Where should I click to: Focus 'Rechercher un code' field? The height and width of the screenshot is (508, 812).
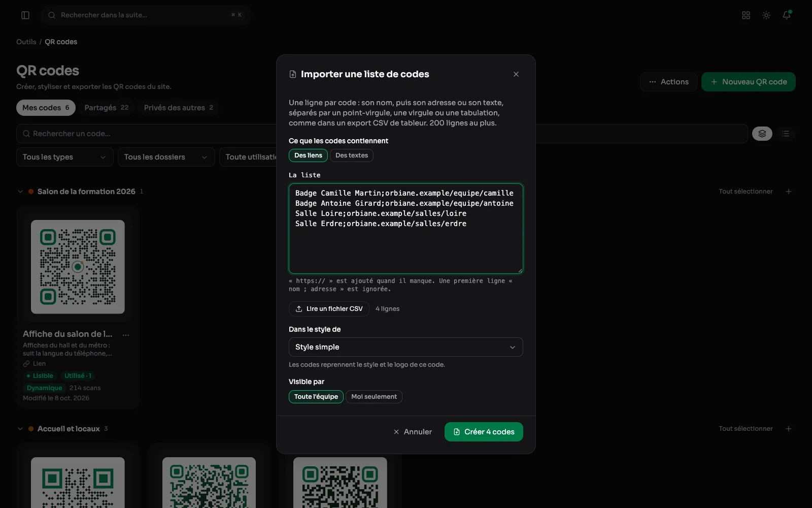point(147,134)
